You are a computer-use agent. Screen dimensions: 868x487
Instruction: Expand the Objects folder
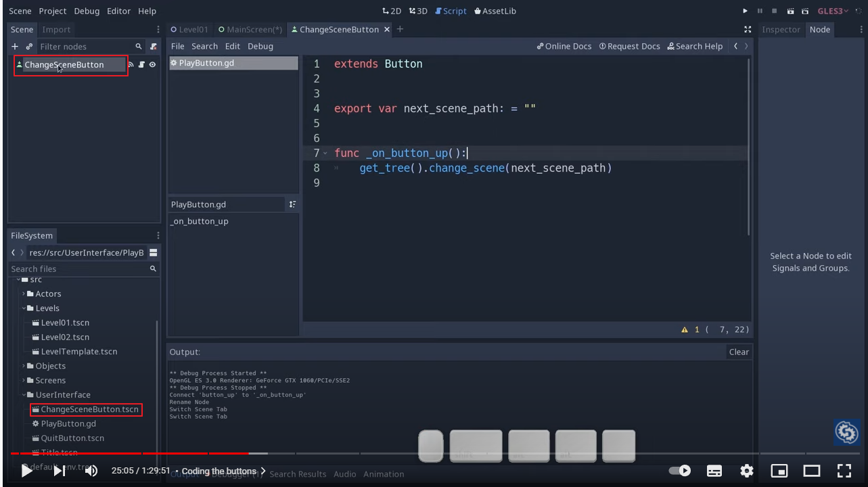[24, 366]
